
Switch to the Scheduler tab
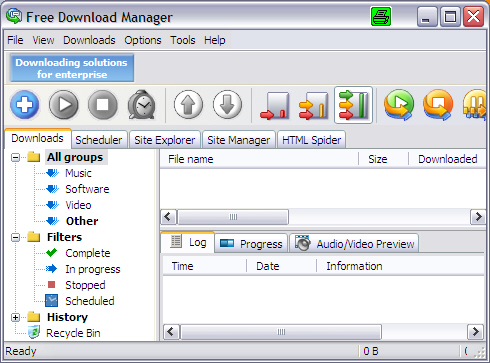[x=99, y=140]
